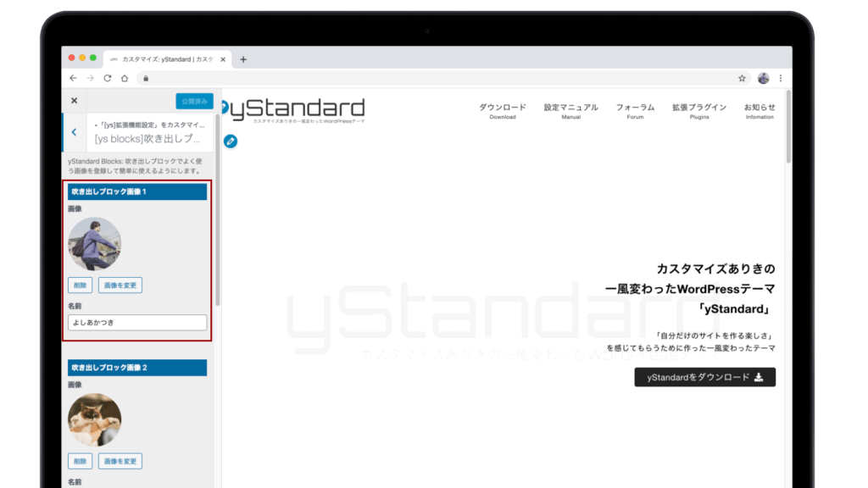
Task: Click 画像を変更 button under image 1
Action: 120,286
